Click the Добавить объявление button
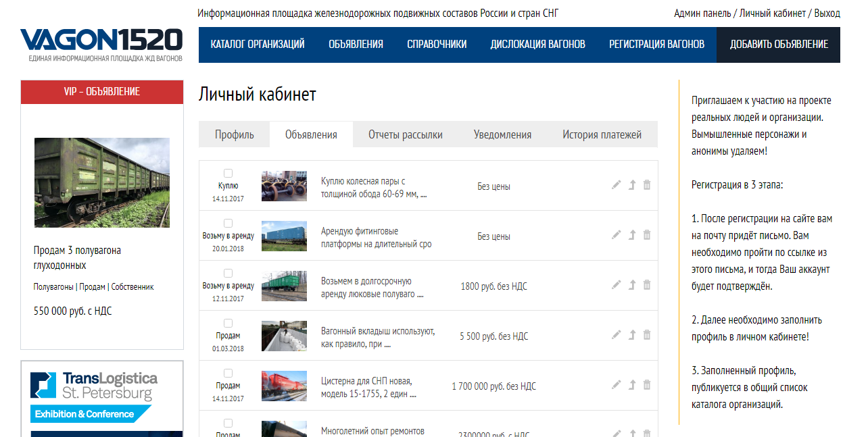The image size is (868, 437). tap(779, 45)
